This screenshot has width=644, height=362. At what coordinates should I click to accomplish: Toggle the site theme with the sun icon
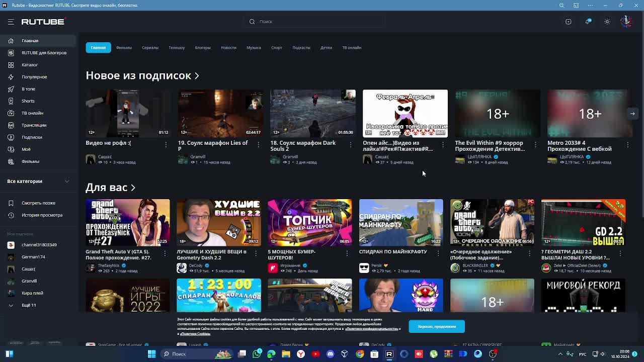(x=607, y=22)
